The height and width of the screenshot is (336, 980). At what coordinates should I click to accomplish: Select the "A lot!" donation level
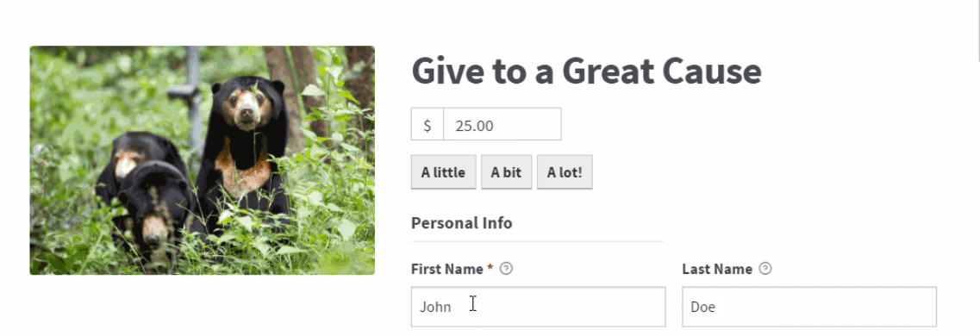(565, 172)
